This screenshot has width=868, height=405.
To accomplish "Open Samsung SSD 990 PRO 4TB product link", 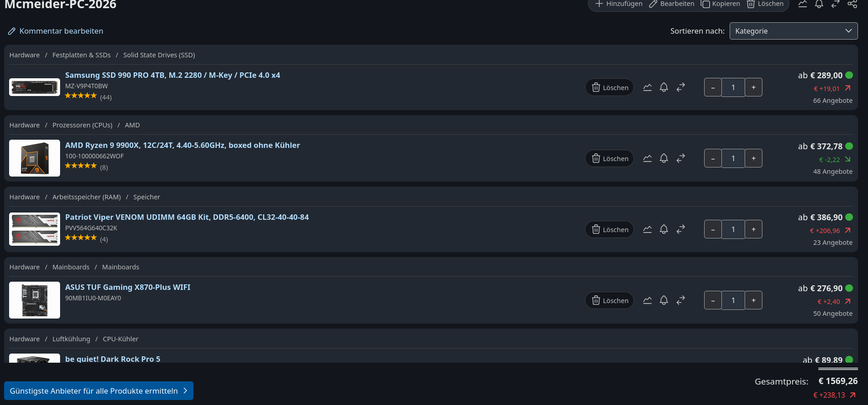I will click(x=173, y=75).
